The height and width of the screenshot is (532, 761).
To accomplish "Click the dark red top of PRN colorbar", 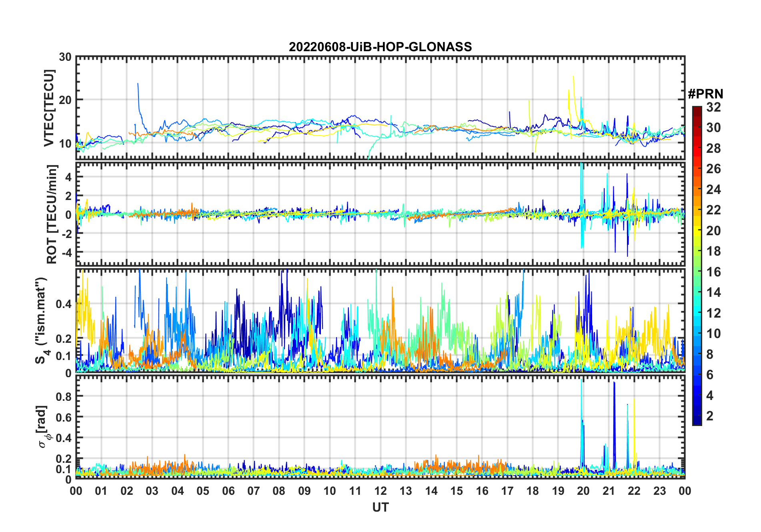I will tap(697, 110).
